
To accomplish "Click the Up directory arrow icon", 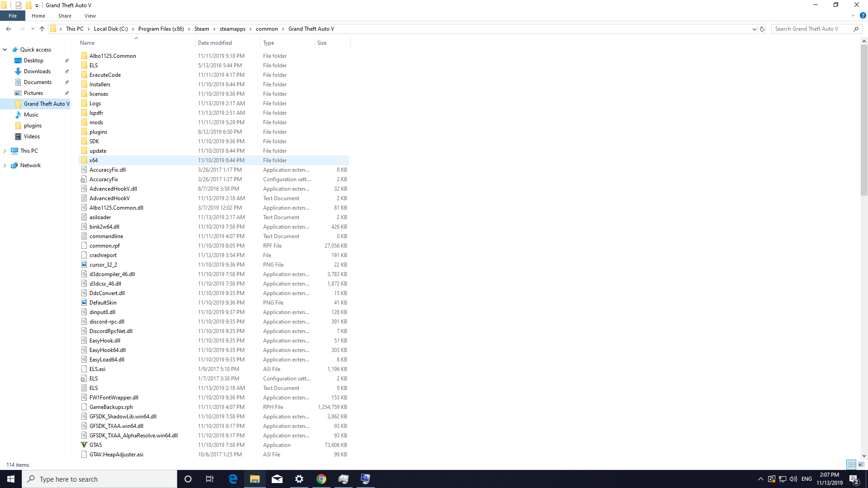I will [x=42, y=29].
